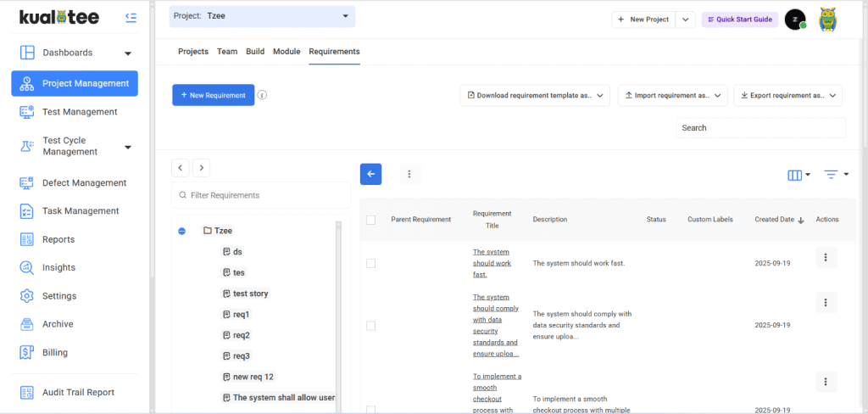Click the tree back navigation arrow
868x414 pixels.
point(180,168)
